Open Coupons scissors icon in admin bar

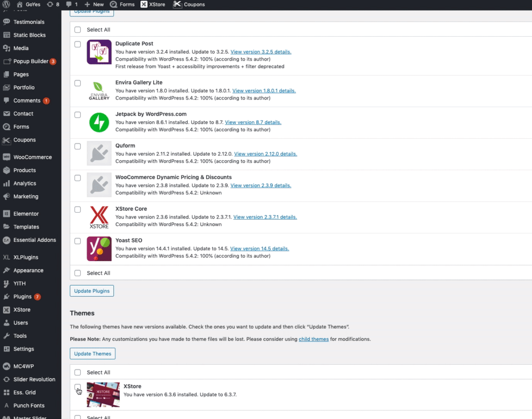[177, 4]
